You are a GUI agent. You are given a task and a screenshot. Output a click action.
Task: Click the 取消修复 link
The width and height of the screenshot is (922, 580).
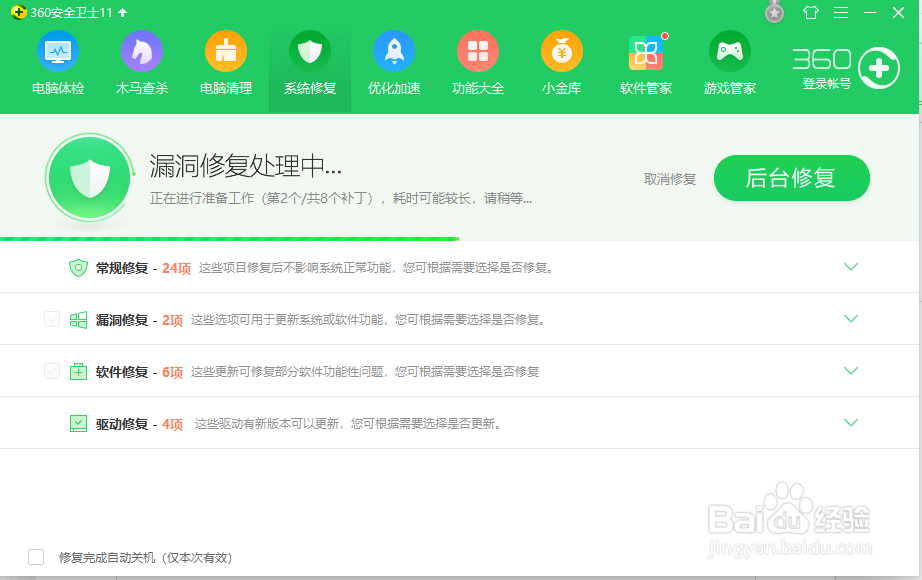pyautogui.click(x=670, y=179)
